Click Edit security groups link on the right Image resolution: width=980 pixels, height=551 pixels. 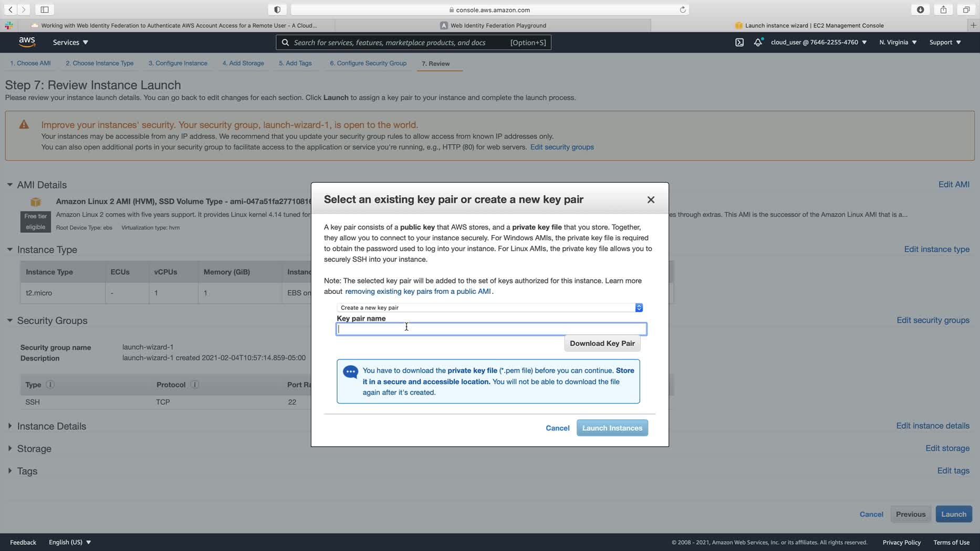click(933, 320)
